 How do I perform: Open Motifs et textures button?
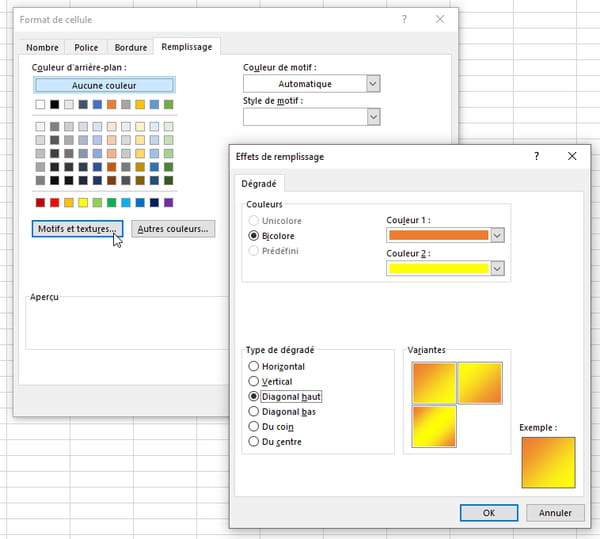(77, 229)
